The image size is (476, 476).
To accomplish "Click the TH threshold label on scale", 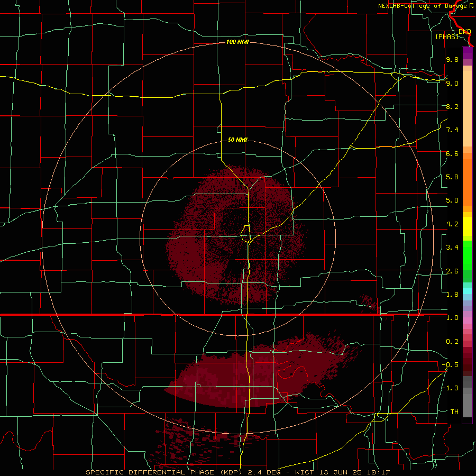I will click(x=454, y=412).
